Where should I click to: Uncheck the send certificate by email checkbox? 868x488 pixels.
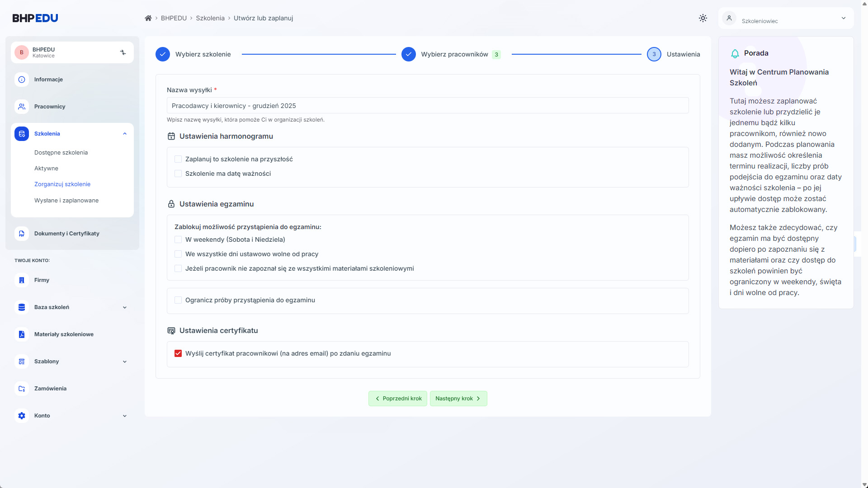[178, 353]
